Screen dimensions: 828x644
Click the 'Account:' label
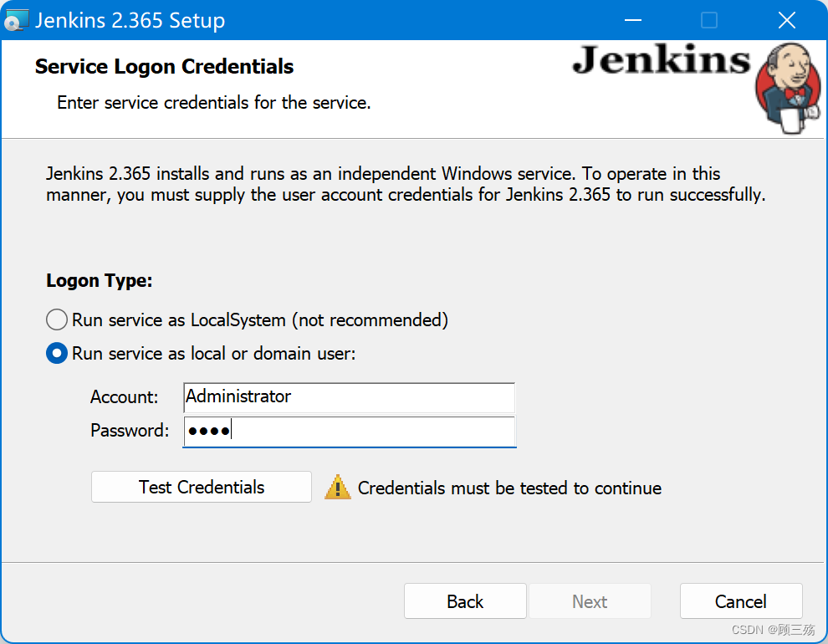pyautogui.click(x=124, y=397)
